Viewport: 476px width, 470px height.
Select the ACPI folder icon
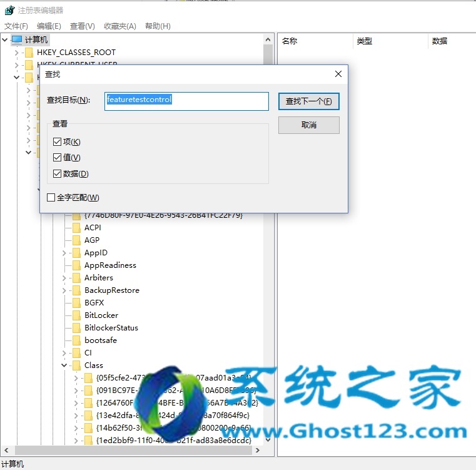pos(76,228)
